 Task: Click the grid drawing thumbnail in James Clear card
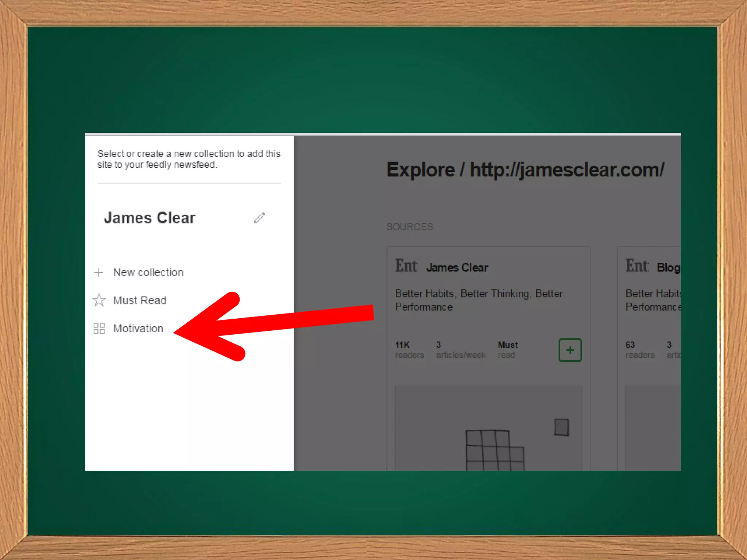click(494, 450)
